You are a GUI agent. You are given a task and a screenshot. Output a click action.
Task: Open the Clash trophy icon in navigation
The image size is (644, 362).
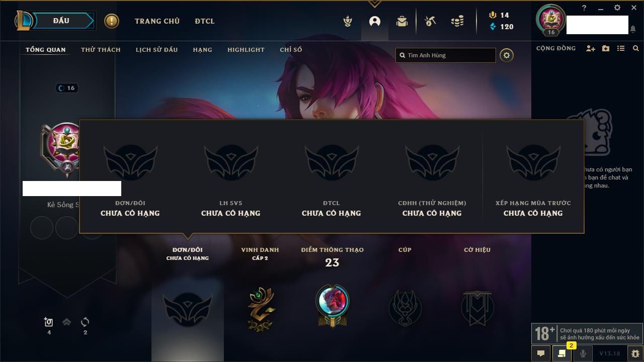click(x=348, y=22)
